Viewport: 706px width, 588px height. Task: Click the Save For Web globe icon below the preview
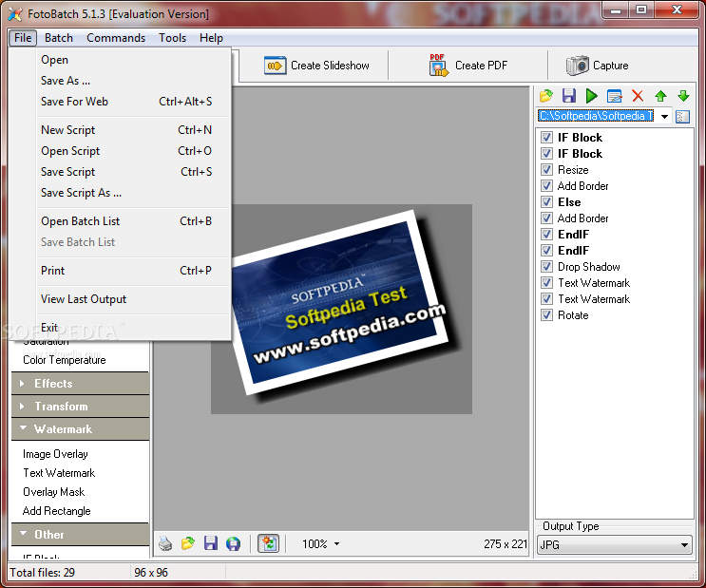click(x=233, y=544)
